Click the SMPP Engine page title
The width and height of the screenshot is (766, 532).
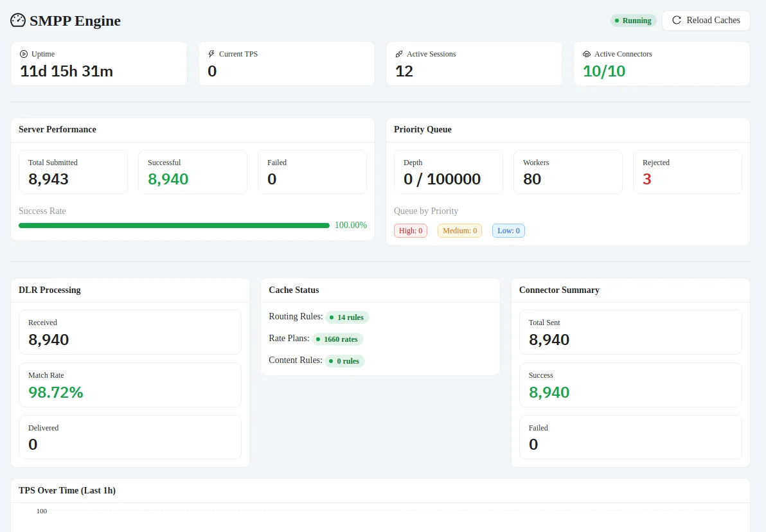click(x=75, y=21)
